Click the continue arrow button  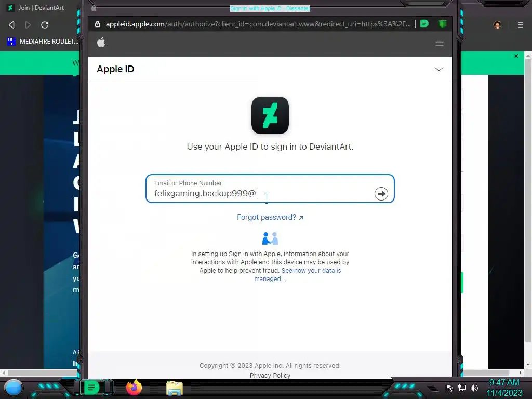381,194
